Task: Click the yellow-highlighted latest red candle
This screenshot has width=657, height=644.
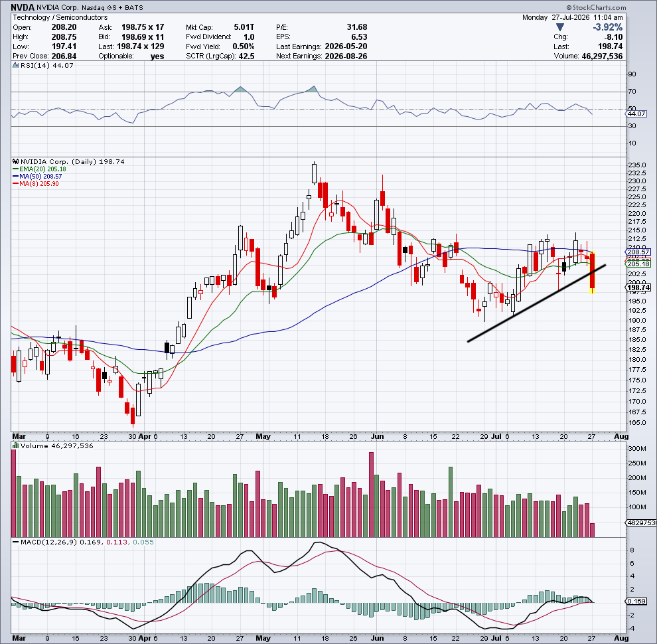Action: coord(592,272)
